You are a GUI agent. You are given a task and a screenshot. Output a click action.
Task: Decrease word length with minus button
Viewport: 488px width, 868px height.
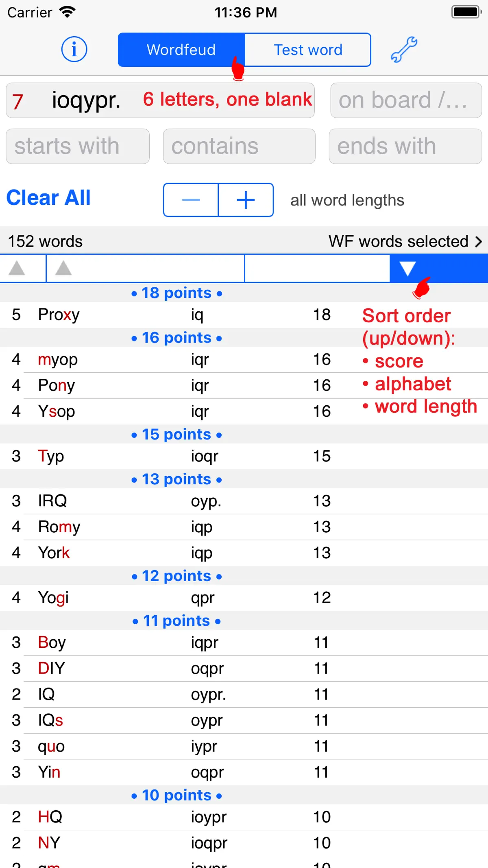(191, 200)
